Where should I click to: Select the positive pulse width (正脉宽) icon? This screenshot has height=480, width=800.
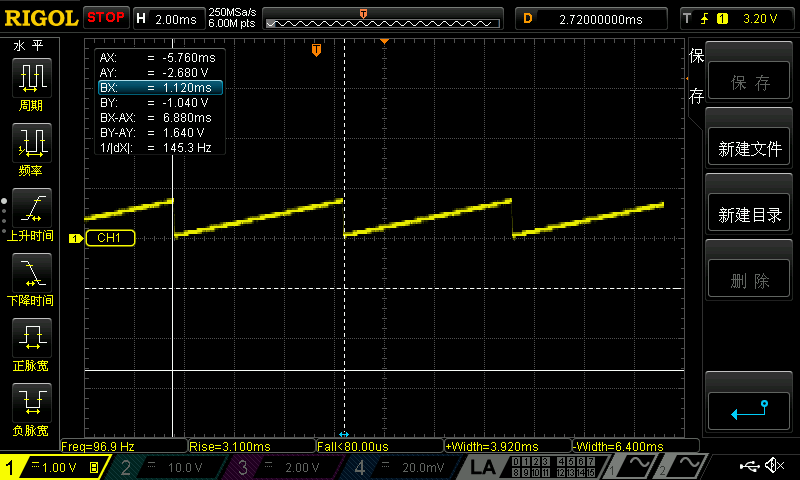coord(32,338)
